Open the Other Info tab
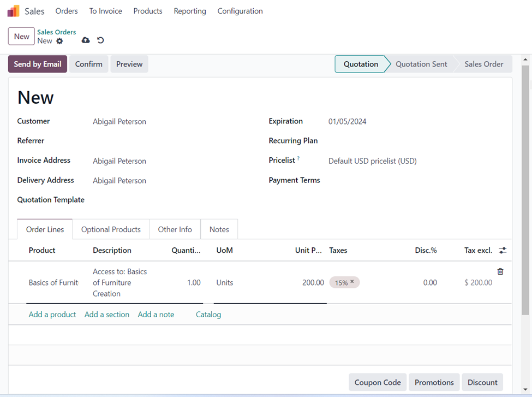Image resolution: width=532 pixels, height=397 pixels. (175, 229)
